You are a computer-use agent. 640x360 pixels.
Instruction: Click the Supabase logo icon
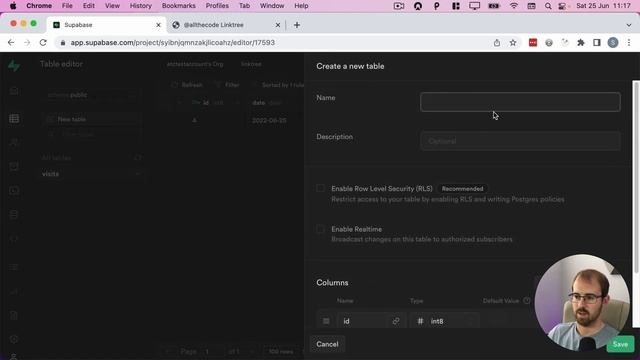14,65
